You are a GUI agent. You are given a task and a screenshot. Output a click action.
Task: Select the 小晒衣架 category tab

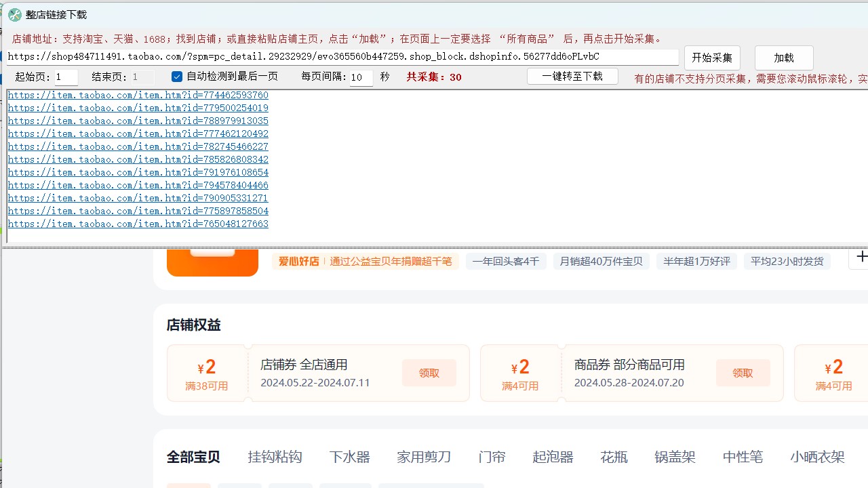pos(817,457)
